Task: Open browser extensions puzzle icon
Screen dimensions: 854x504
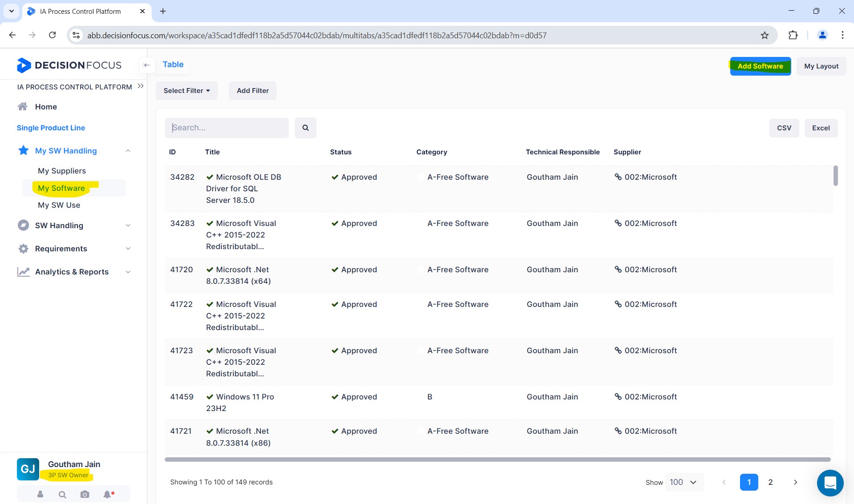Action: (793, 35)
